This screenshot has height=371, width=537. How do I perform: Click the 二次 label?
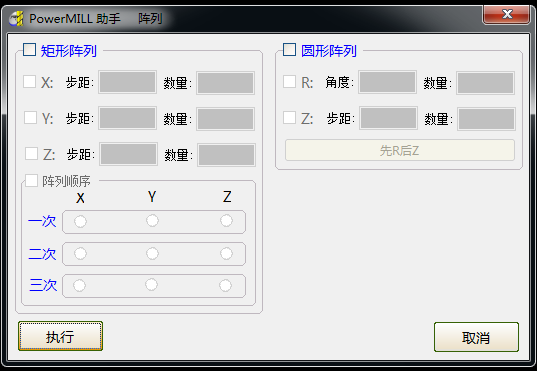(42, 254)
